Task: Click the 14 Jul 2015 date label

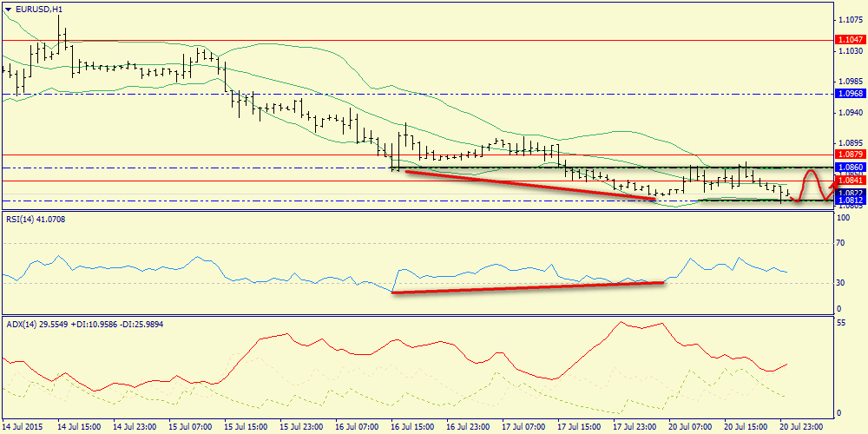Action: coord(23,427)
